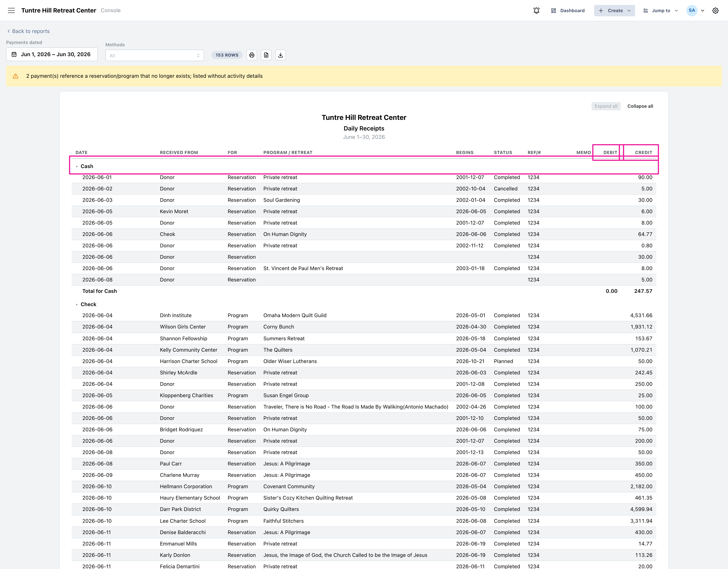Open the hamburger navigation menu
This screenshot has height=569, width=728.
(11, 10)
